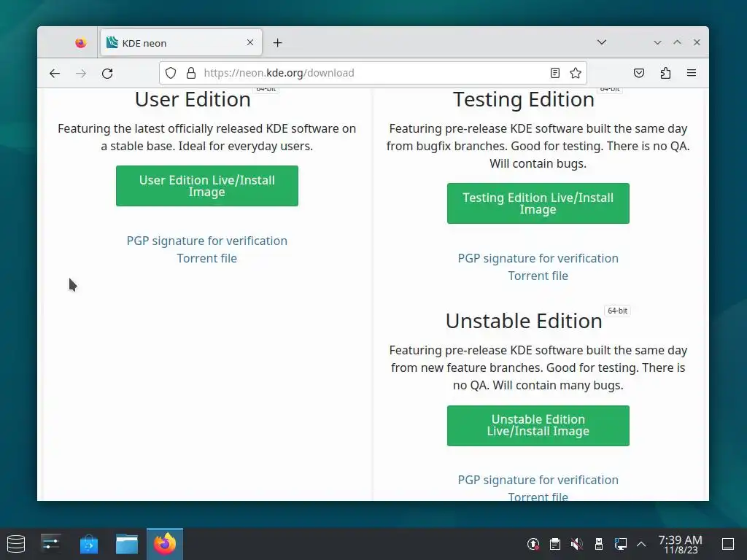The height and width of the screenshot is (560, 747).
Task: Open tracking protection shield icon
Action: [171, 73]
